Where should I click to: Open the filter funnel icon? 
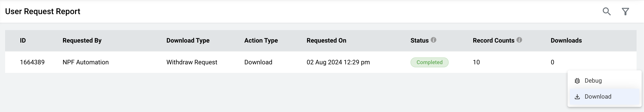(625, 12)
